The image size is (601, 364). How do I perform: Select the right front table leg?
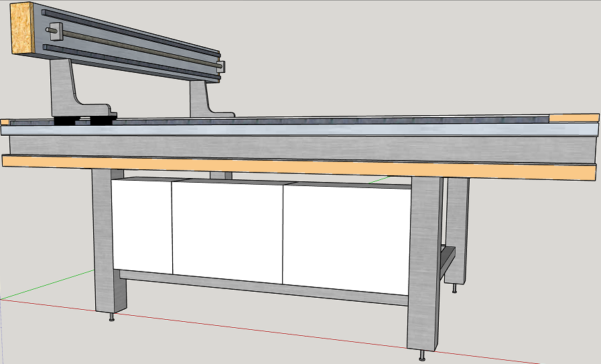(423, 268)
